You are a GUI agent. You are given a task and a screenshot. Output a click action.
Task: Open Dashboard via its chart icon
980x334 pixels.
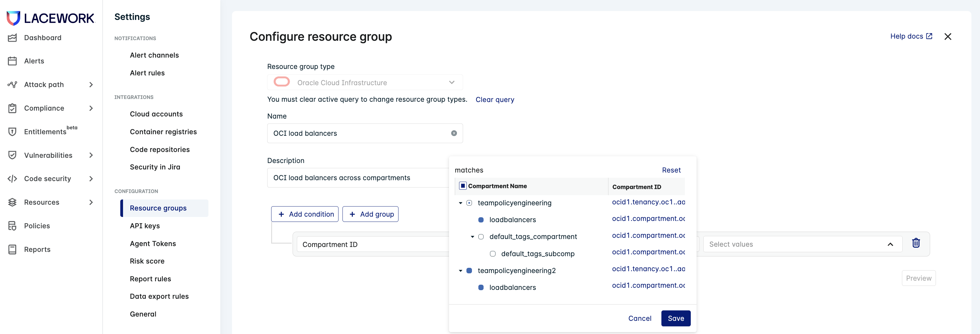12,38
